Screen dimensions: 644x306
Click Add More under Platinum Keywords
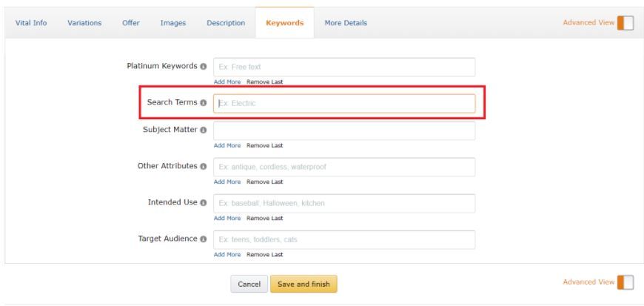pos(227,82)
